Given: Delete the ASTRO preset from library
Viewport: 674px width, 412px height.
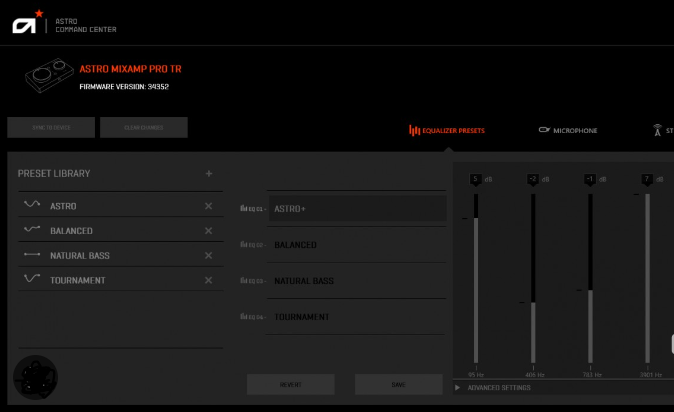Looking at the screenshot, I should (208, 206).
